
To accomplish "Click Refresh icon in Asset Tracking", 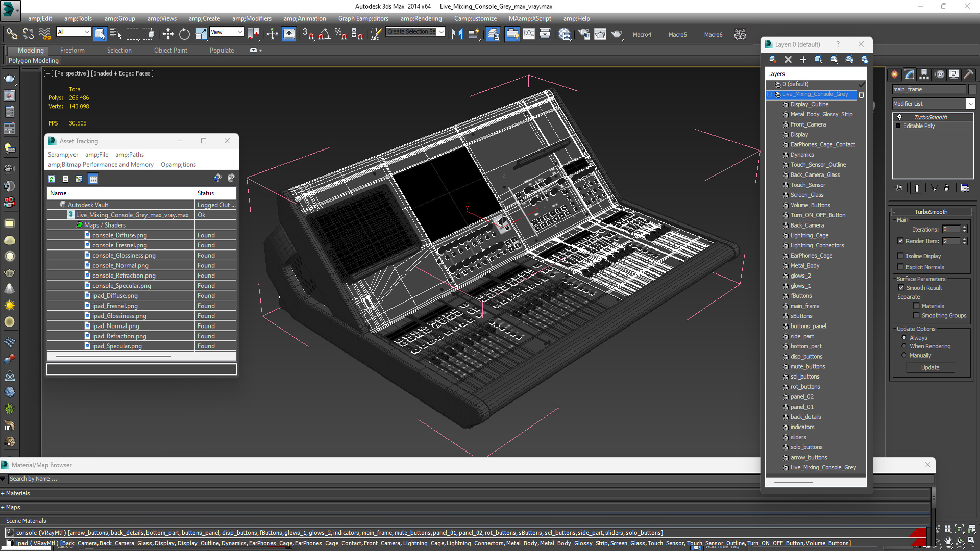I will [x=52, y=179].
